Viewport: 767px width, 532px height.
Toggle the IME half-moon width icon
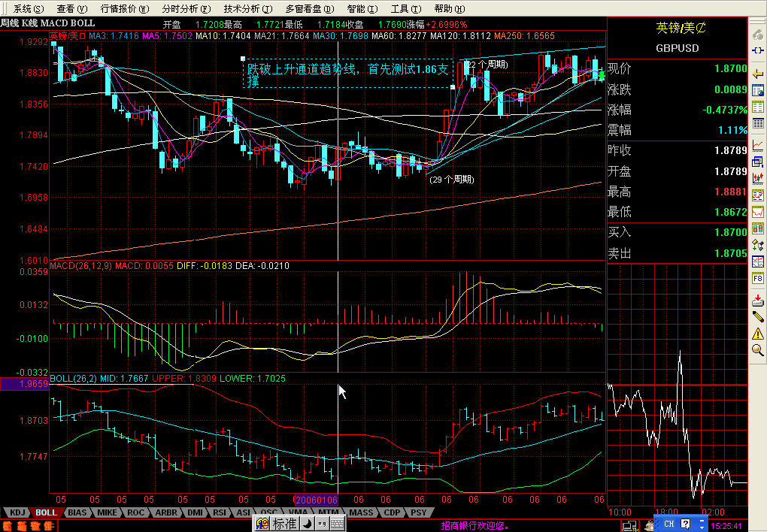pyautogui.click(x=307, y=524)
